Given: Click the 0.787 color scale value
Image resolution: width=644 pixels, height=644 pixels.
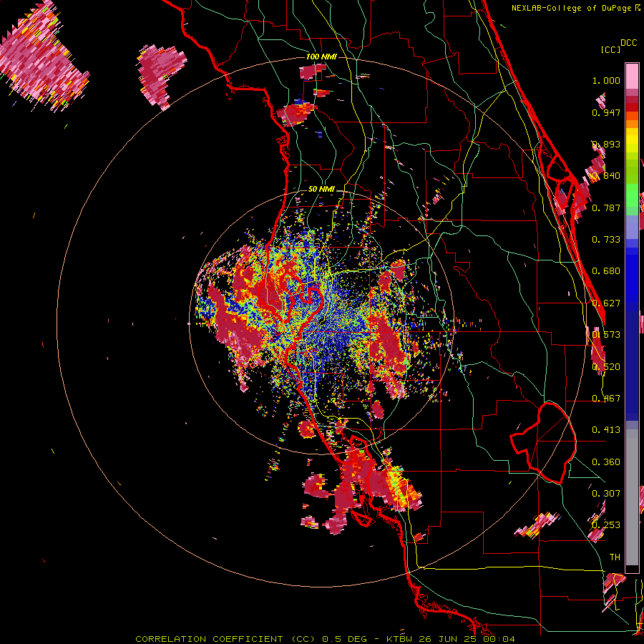Looking at the screenshot, I should (x=606, y=208).
